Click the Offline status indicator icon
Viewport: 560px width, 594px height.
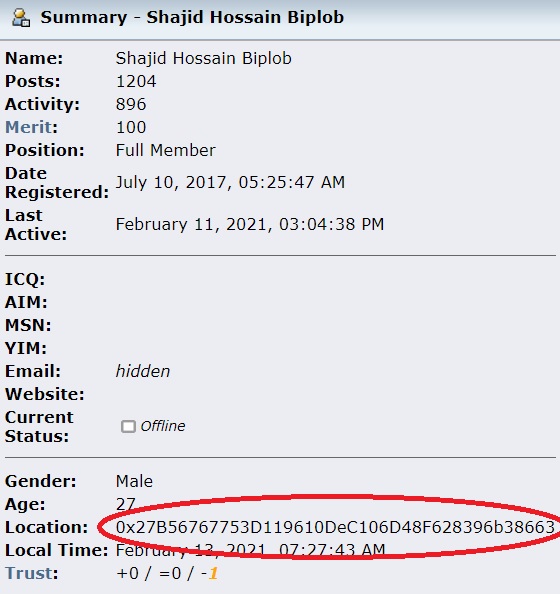(128, 426)
